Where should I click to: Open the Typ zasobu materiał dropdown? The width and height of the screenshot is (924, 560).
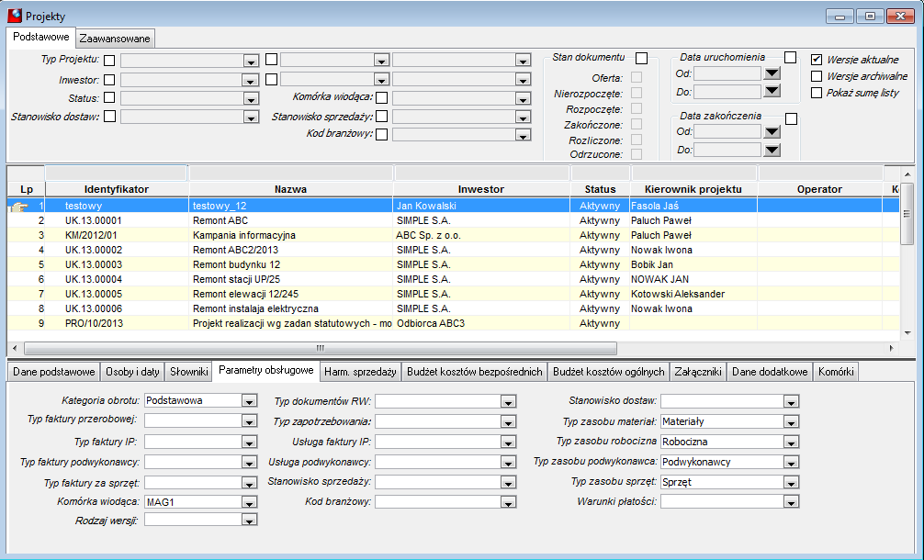click(791, 421)
